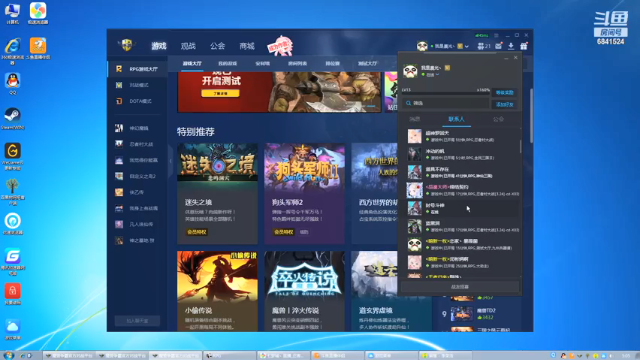
Task: Open the 狗头军师2 game card
Action: pos(304,193)
